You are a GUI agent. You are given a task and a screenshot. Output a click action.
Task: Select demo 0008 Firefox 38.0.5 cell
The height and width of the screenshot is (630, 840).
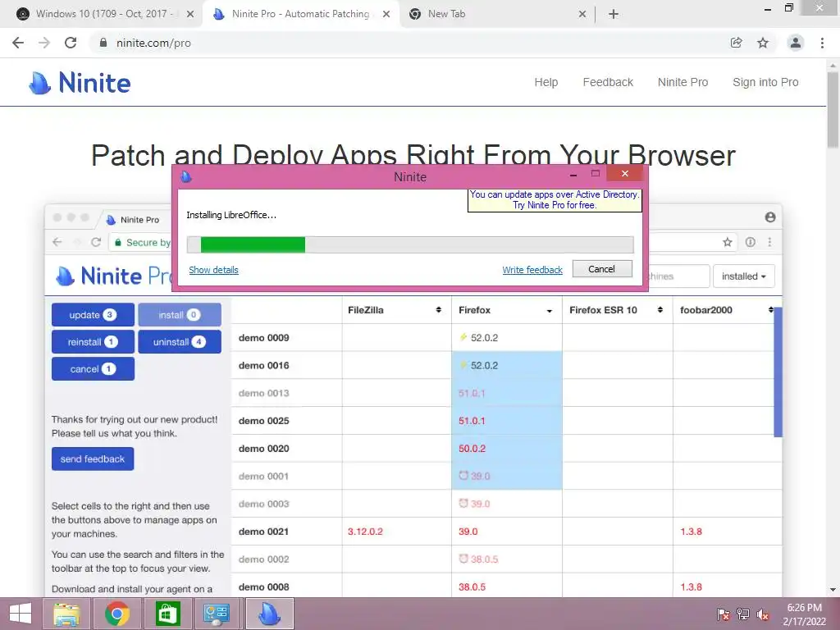pyautogui.click(x=507, y=587)
